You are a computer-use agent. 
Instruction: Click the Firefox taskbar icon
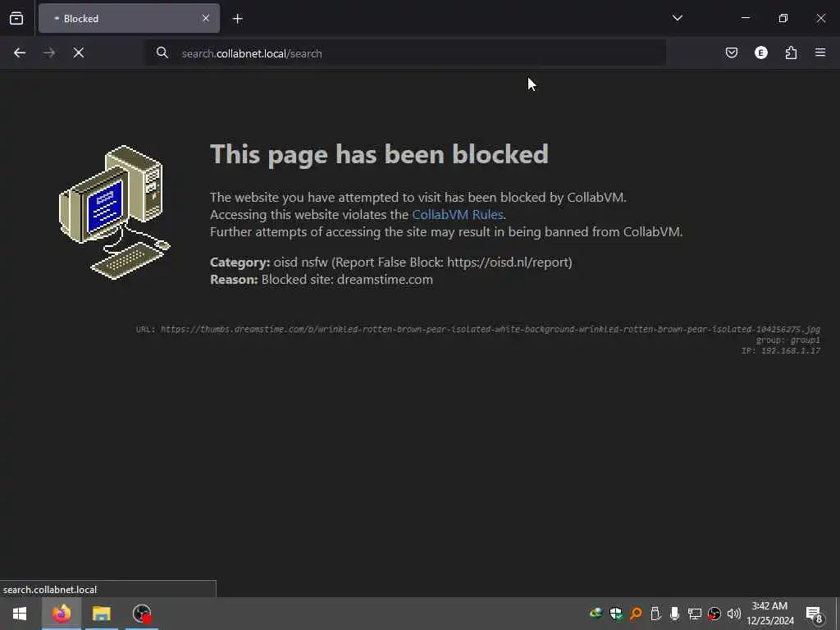[61, 614]
